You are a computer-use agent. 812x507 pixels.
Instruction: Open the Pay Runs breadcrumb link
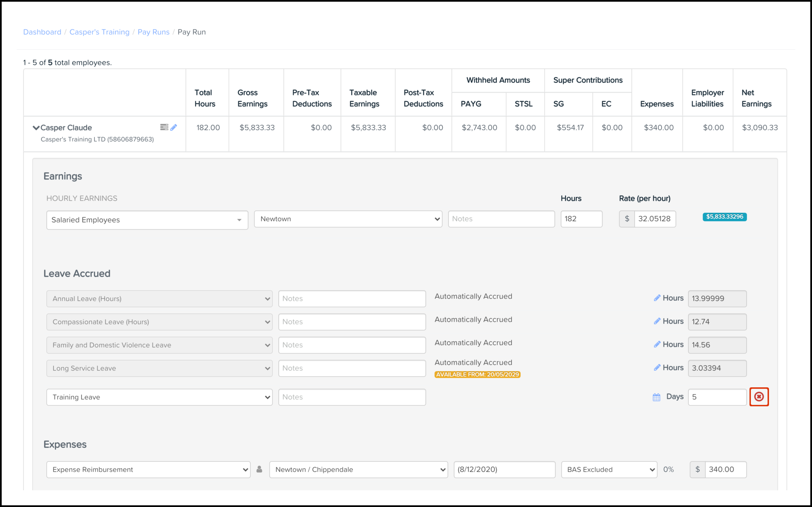pyautogui.click(x=154, y=32)
